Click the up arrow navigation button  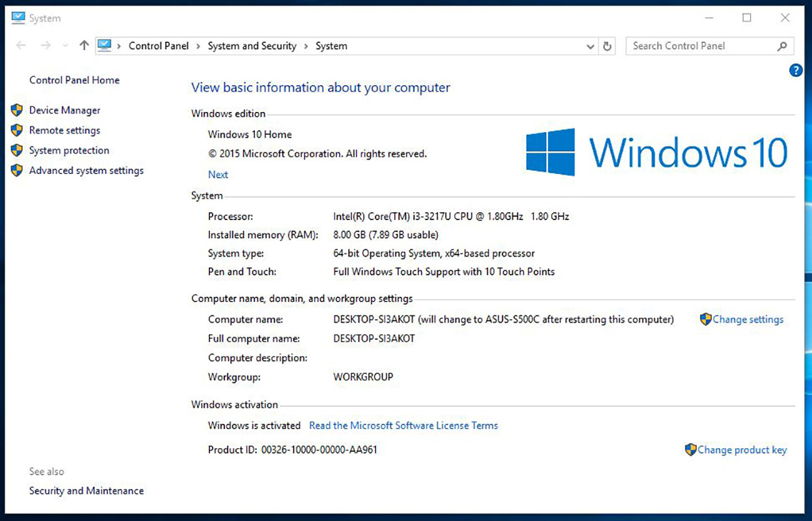[x=84, y=46]
